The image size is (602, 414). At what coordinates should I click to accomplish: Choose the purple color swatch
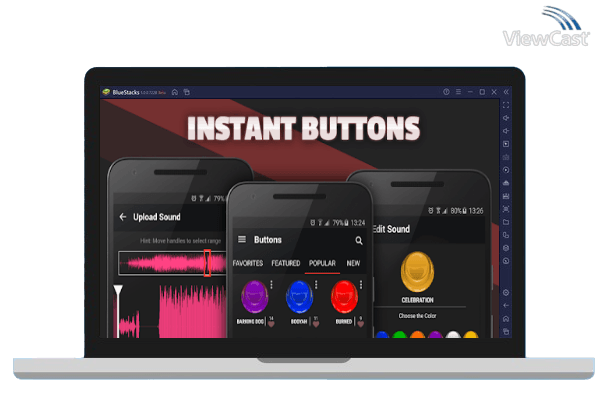click(x=435, y=335)
